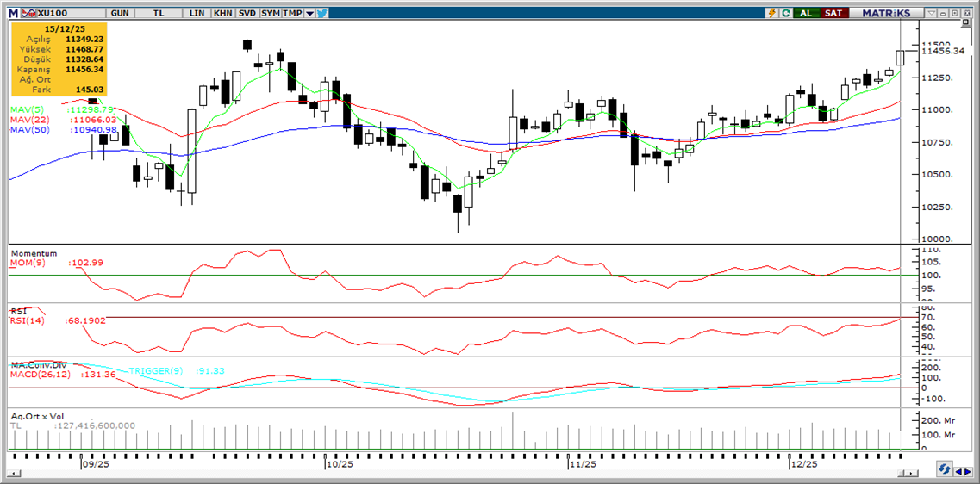Viewport: 980px width, 484px height.
Task: Click the M logo icon in title bar
Action: [x=13, y=13]
